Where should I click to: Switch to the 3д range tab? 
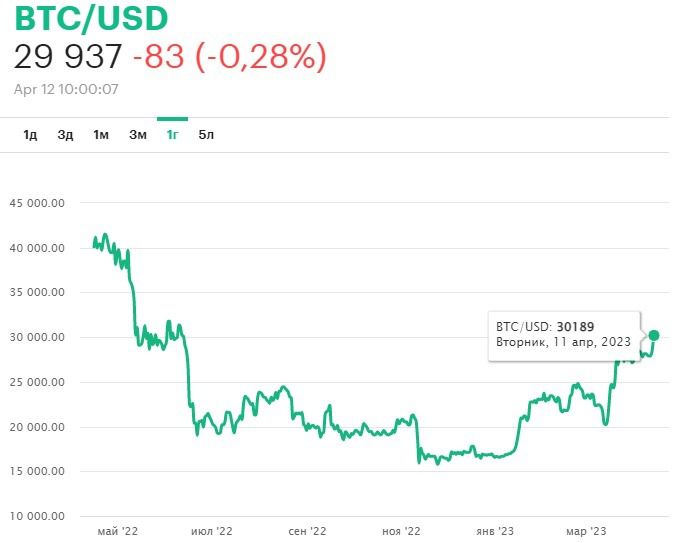click(65, 135)
